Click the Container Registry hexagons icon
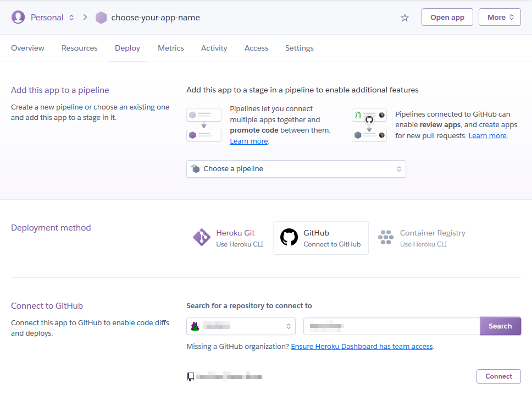This screenshot has height=394, width=532. pyautogui.click(x=386, y=237)
